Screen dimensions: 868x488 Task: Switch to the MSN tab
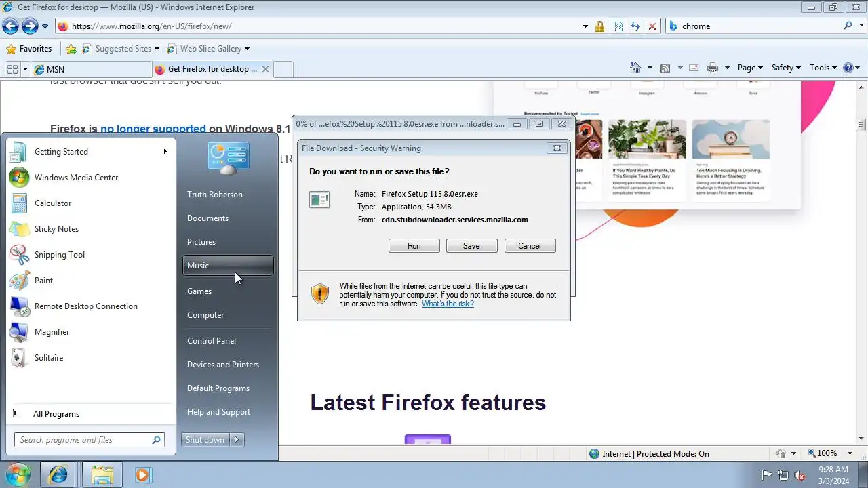coord(92,69)
